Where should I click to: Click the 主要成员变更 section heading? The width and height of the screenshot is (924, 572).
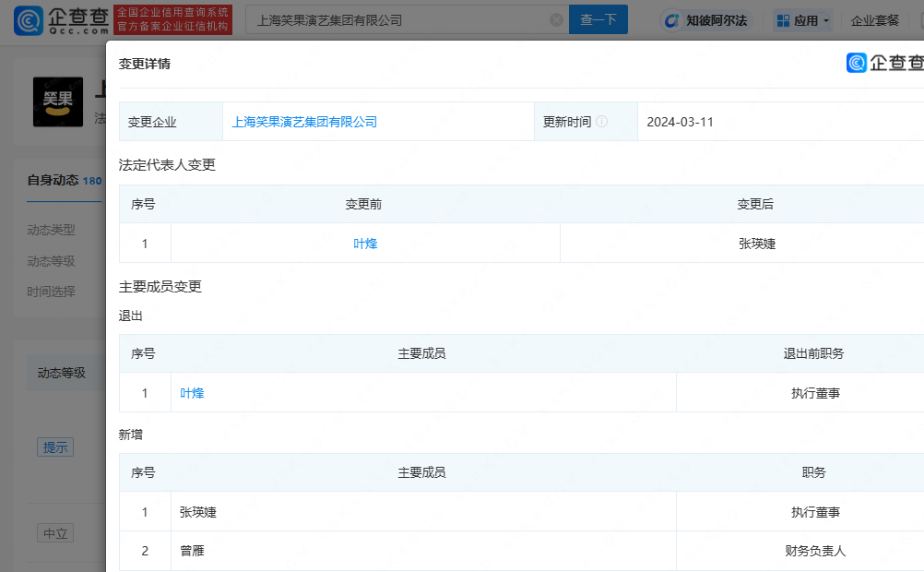pos(160,287)
